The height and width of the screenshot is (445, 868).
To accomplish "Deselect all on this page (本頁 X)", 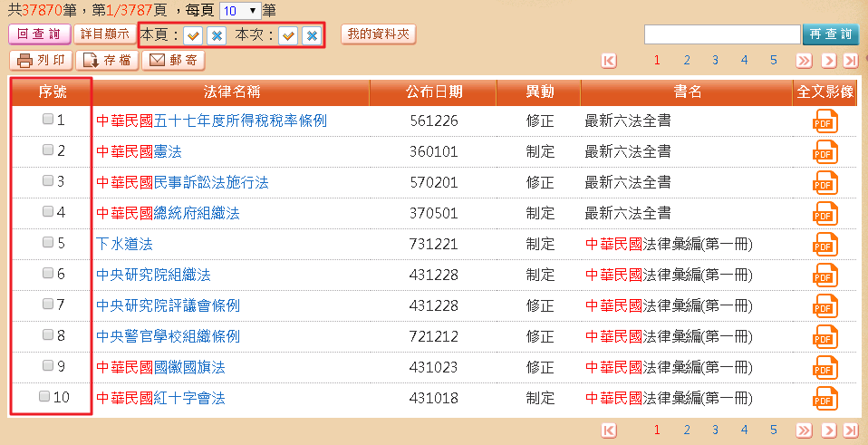I will (217, 35).
